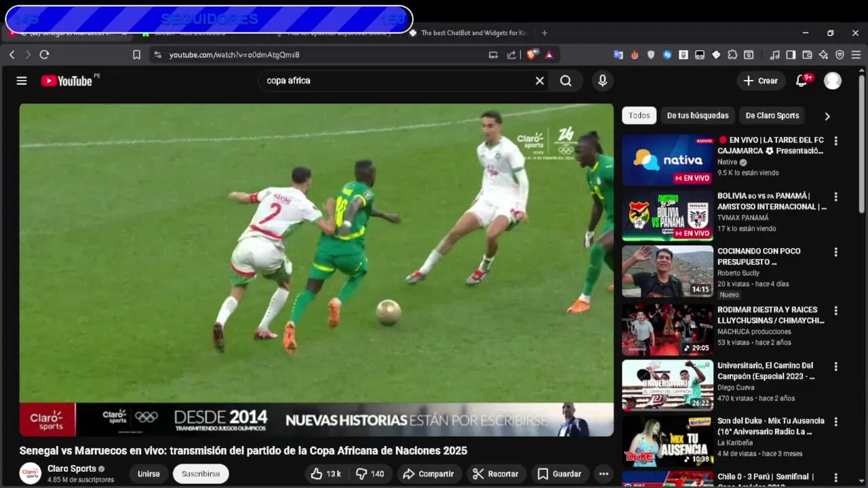Click the flame extension icon
868x488 pixels.
[635, 55]
